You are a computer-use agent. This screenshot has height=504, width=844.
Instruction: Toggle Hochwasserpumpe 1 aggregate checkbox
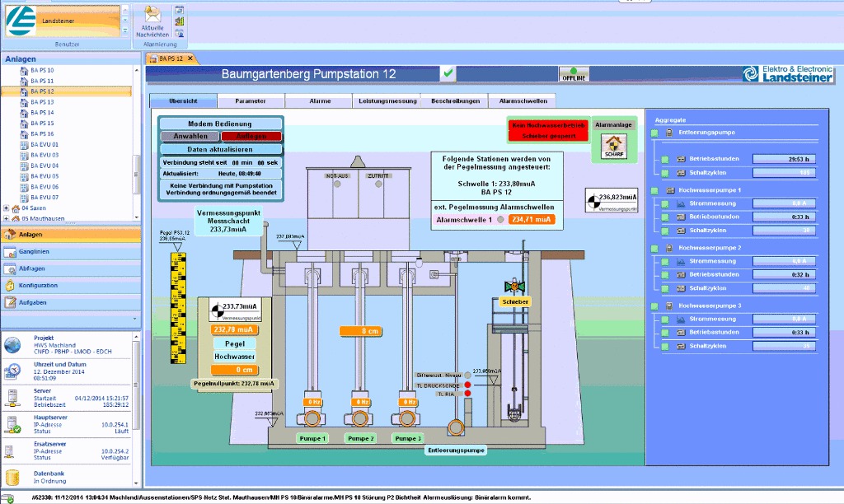click(654, 190)
